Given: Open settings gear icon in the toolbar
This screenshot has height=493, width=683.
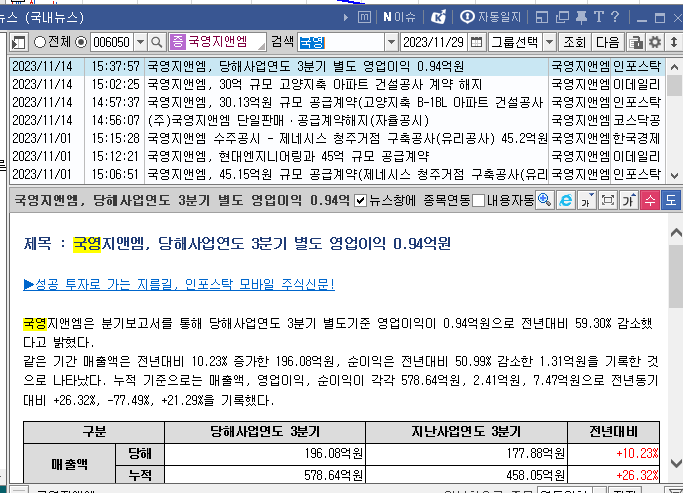Looking at the screenshot, I should 655,43.
